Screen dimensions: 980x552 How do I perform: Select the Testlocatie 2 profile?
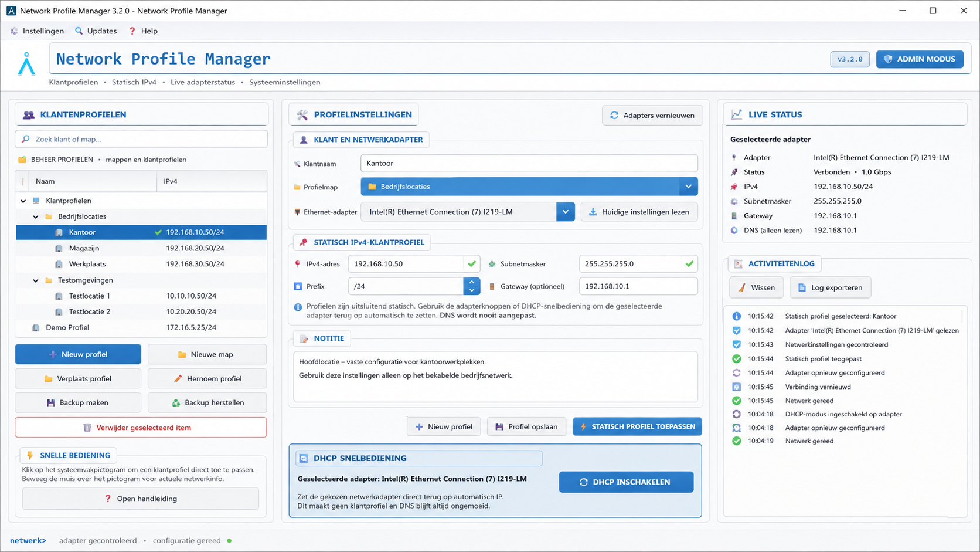[141, 311]
